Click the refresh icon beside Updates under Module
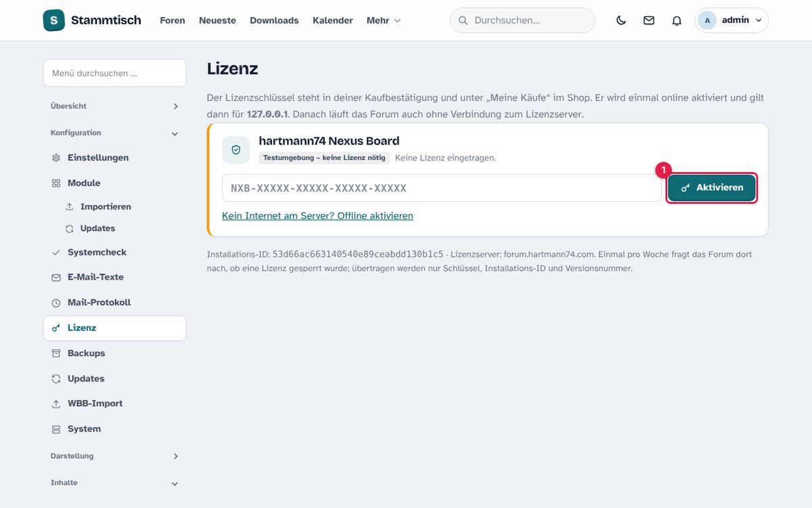 pos(69,228)
